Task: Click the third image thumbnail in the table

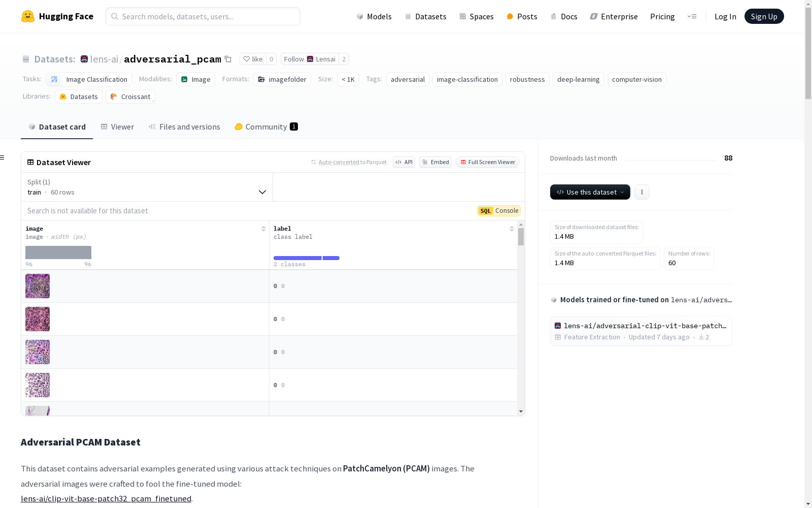Action: pyautogui.click(x=38, y=352)
